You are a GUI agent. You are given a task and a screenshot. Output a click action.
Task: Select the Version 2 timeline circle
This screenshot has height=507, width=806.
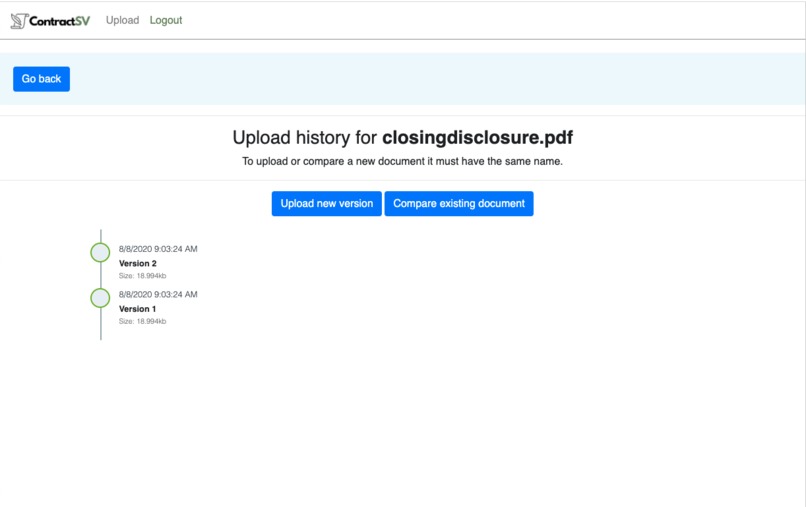[100, 252]
